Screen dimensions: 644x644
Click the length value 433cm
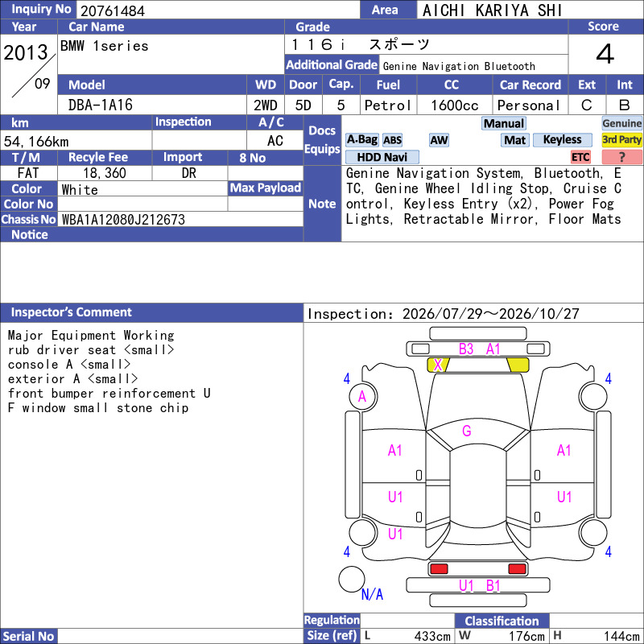pyautogui.click(x=432, y=636)
